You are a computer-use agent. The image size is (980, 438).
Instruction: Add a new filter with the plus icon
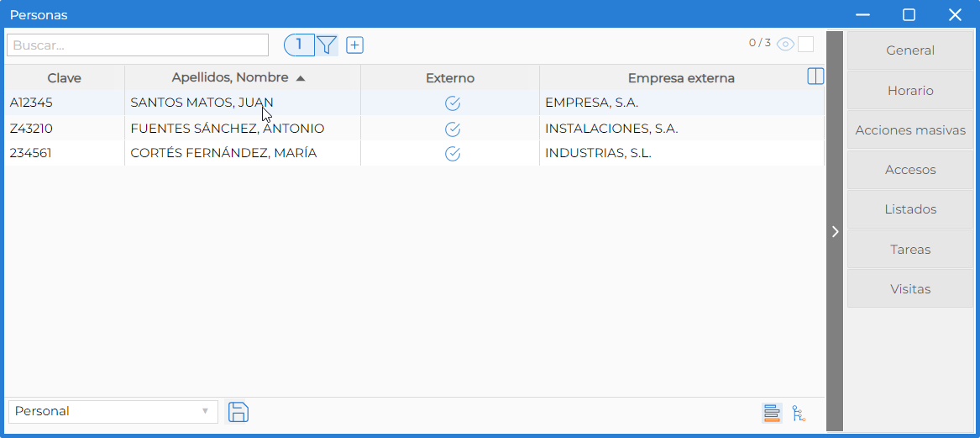(355, 45)
